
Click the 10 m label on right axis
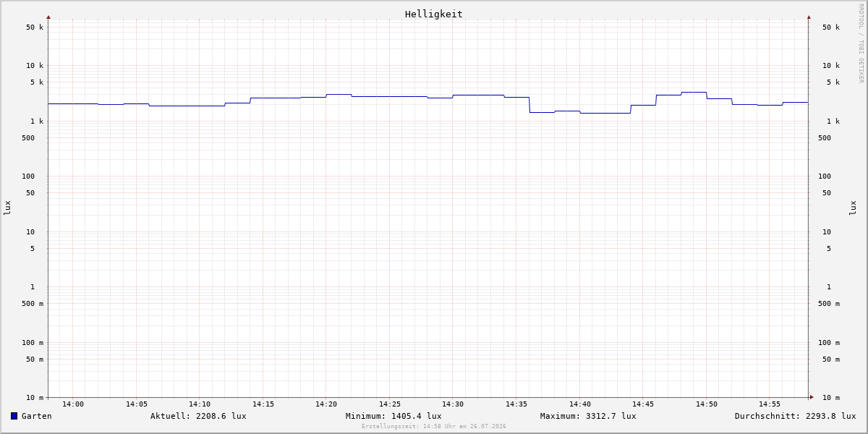pos(831,398)
